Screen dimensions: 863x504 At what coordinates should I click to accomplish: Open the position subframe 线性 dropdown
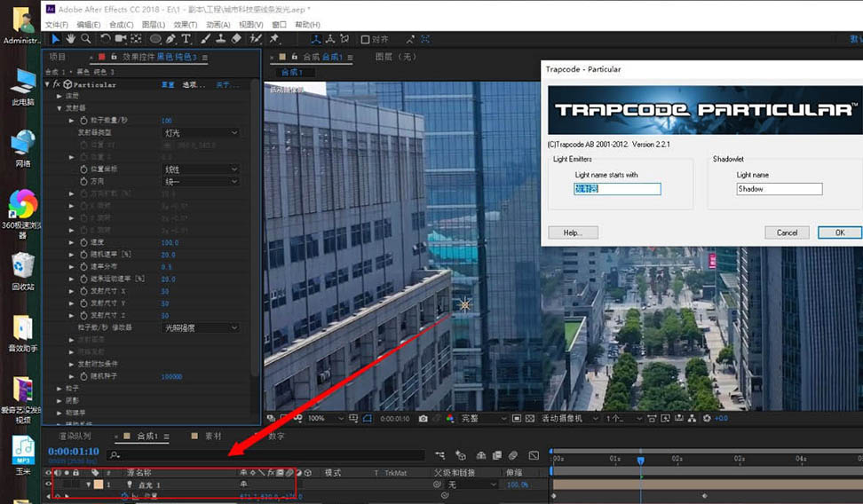pyautogui.click(x=201, y=169)
